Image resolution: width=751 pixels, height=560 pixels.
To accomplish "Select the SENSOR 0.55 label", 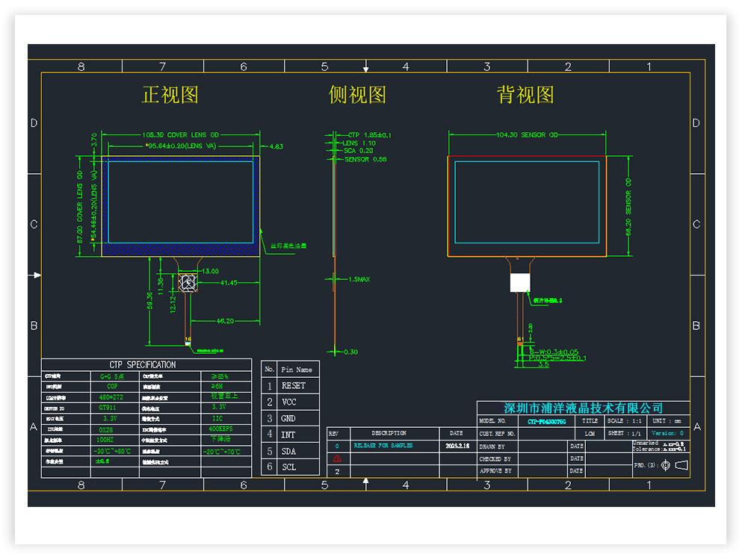I will (x=365, y=159).
